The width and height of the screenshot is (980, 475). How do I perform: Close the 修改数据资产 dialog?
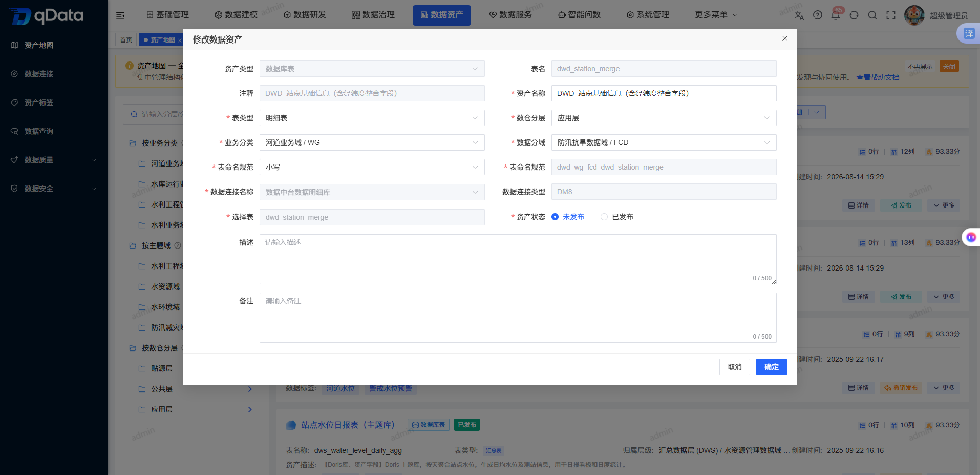[785, 38]
